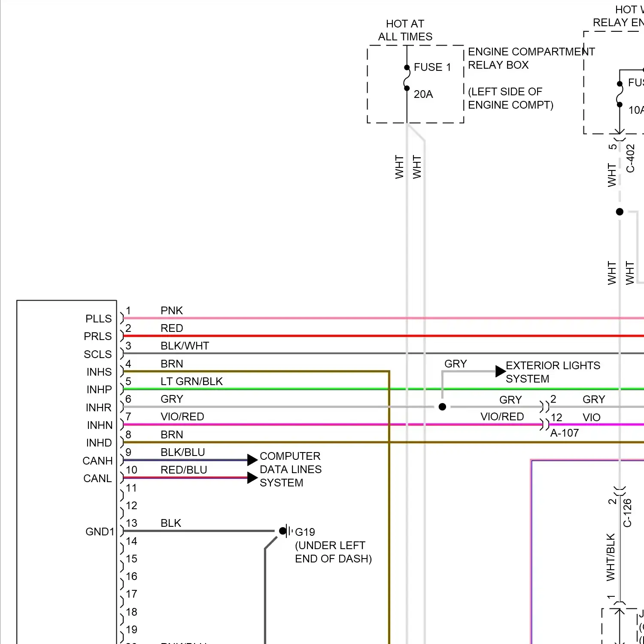Click the arrow on the BLK/BLU line
This screenshot has height=644, width=644.
point(252,460)
